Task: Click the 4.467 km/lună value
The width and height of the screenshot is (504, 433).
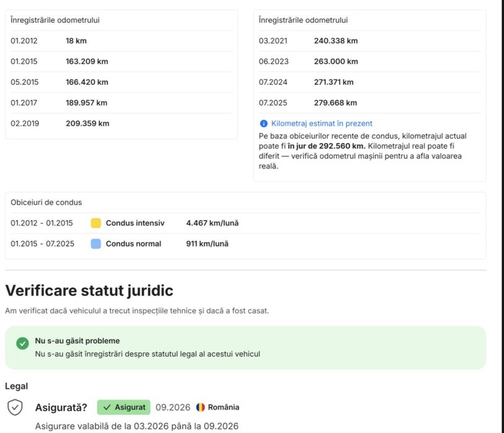Action: [x=212, y=223]
